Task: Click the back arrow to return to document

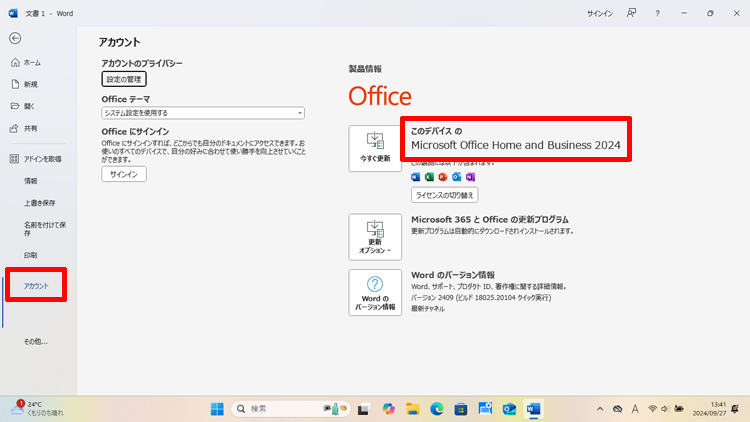Action: coord(14,38)
